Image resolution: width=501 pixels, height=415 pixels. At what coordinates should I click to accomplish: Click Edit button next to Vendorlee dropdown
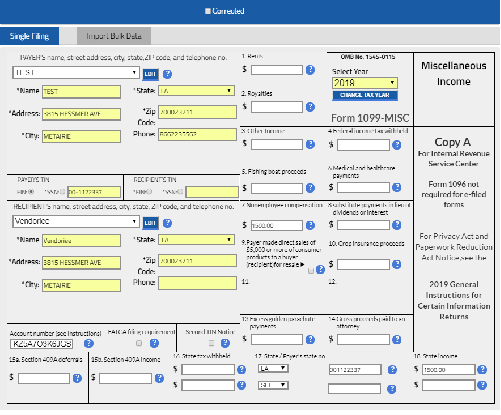(x=150, y=223)
